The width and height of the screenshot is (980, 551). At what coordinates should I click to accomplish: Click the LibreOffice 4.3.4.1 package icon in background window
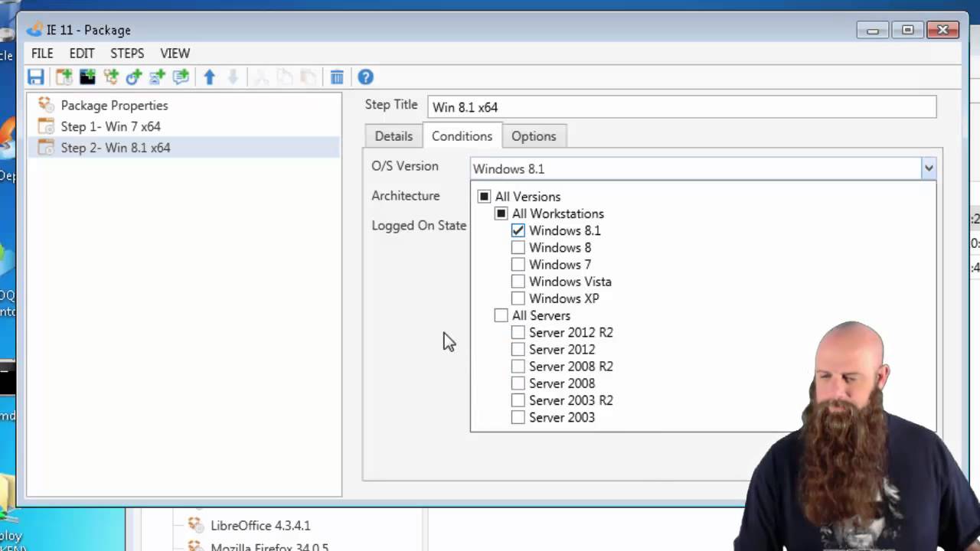[195, 525]
